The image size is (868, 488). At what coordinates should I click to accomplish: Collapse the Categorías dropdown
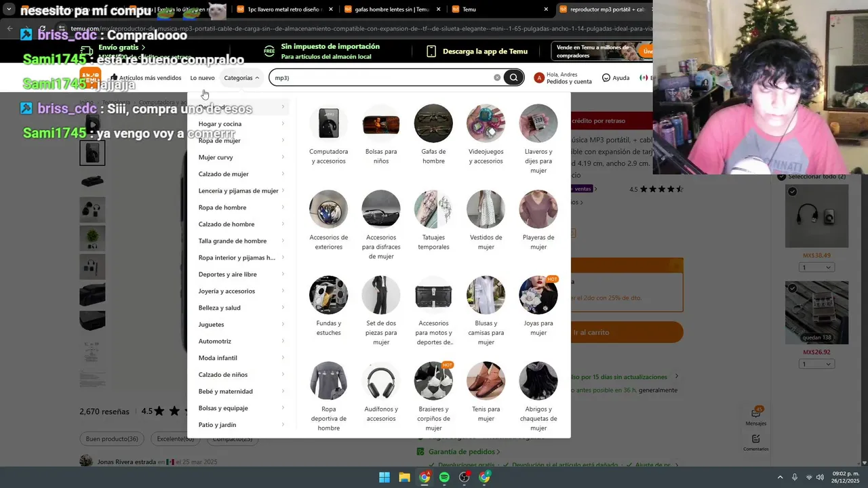[241, 78]
